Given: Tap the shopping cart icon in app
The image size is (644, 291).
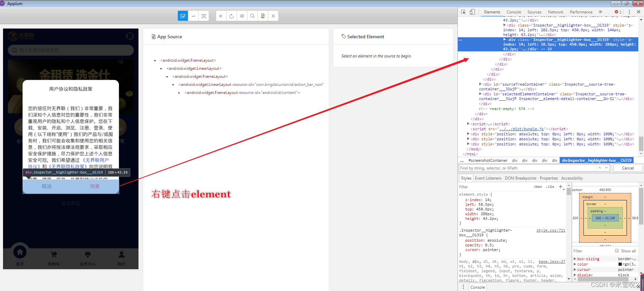Looking at the screenshot, I should pos(54,255).
